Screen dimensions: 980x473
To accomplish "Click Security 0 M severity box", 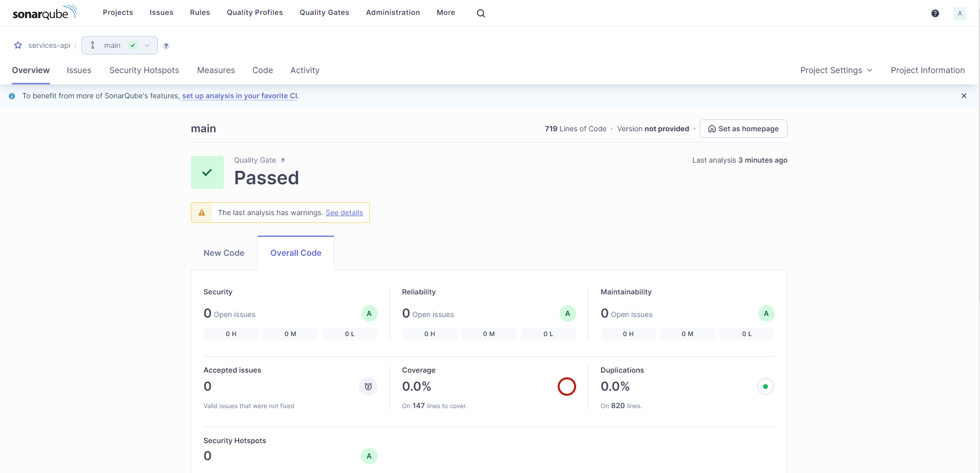I will point(290,334).
